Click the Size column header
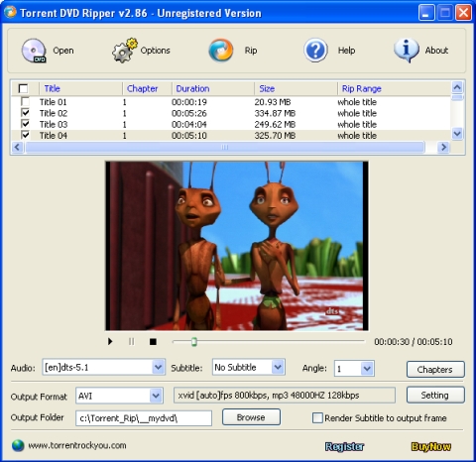This screenshot has height=462, width=476. click(x=297, y=88)
